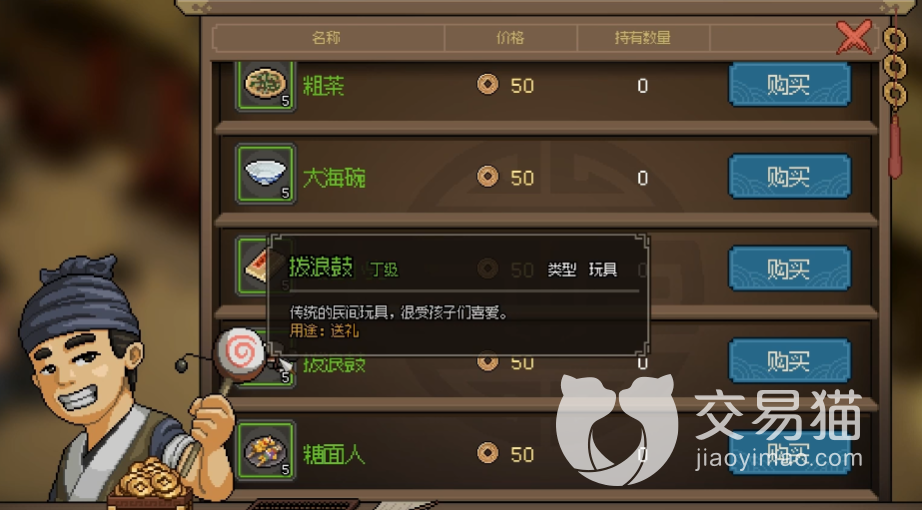The width and height of the screenshot is (922, 510).
Task: Select the 持有数量 column header
Action: point(643,38)
